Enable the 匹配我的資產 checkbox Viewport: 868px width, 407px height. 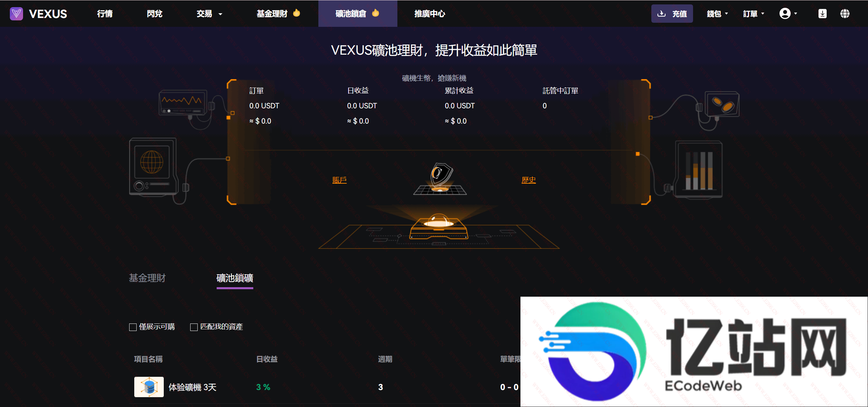click(194, 327)
